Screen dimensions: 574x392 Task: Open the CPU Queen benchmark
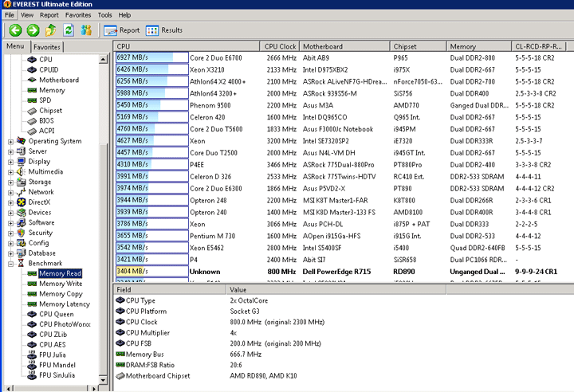(57, 314)
